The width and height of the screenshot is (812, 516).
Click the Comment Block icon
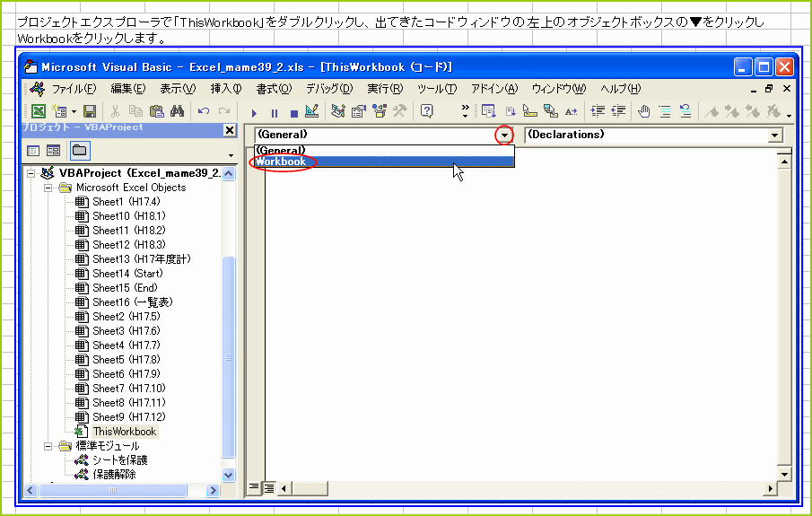click(x=665, y=111)
